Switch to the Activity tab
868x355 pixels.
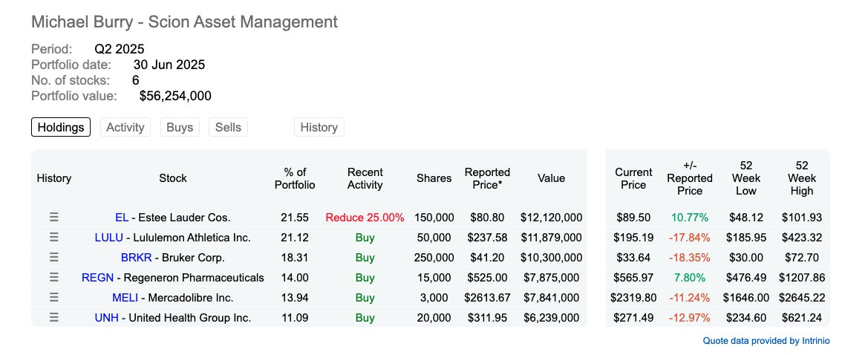(x=125, y=128)
